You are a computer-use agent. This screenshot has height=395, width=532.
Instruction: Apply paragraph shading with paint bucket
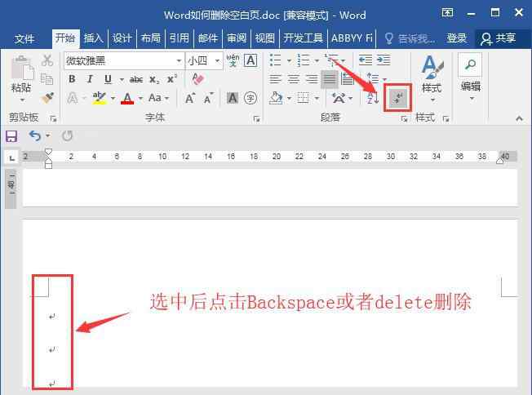coord(276,99)
